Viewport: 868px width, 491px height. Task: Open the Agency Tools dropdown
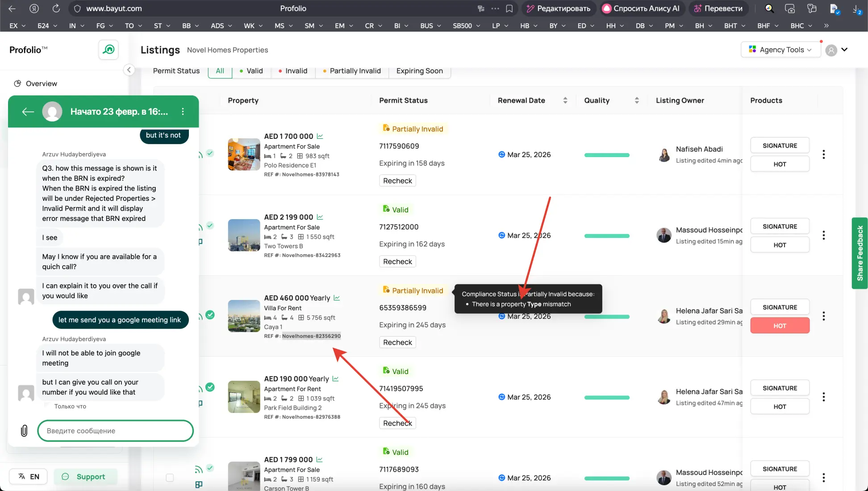(780, 50)
